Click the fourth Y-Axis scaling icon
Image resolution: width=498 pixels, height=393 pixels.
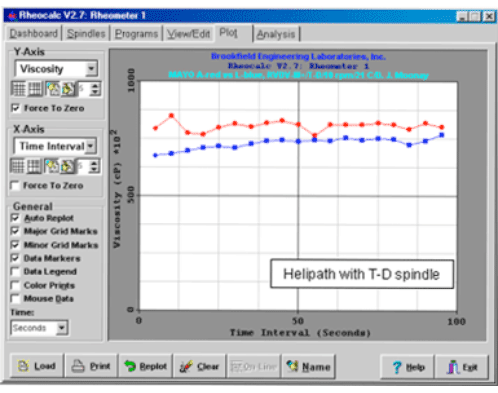click(68, 89)
